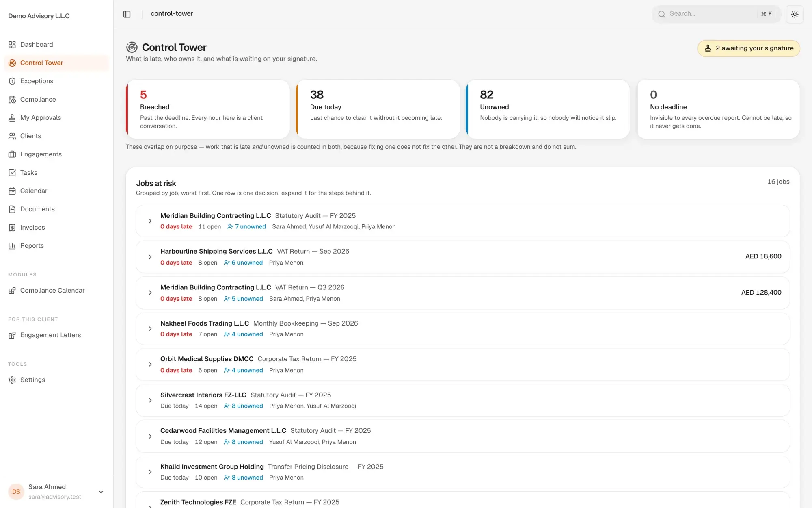
Task: Click the My Approvals stamp icon
Action: click(12, 118)
